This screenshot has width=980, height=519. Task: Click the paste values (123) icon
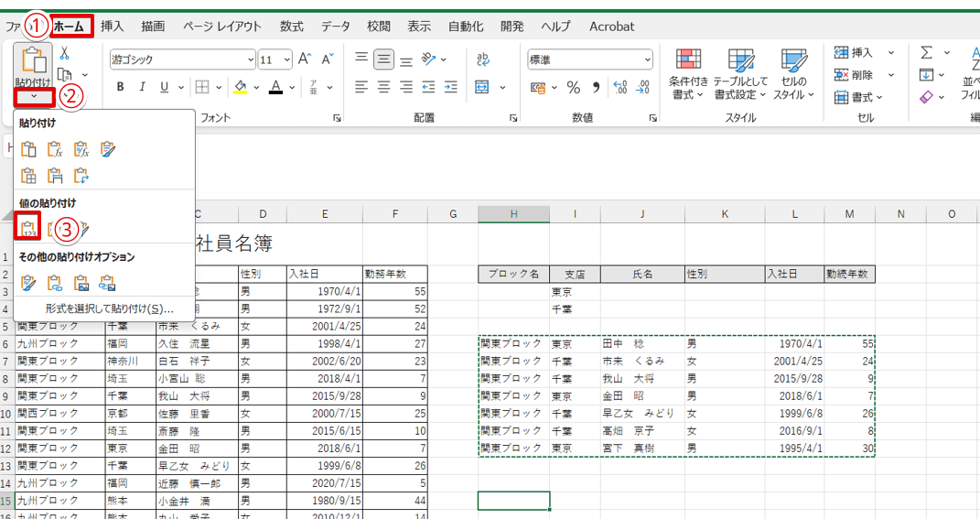point(27,228)
